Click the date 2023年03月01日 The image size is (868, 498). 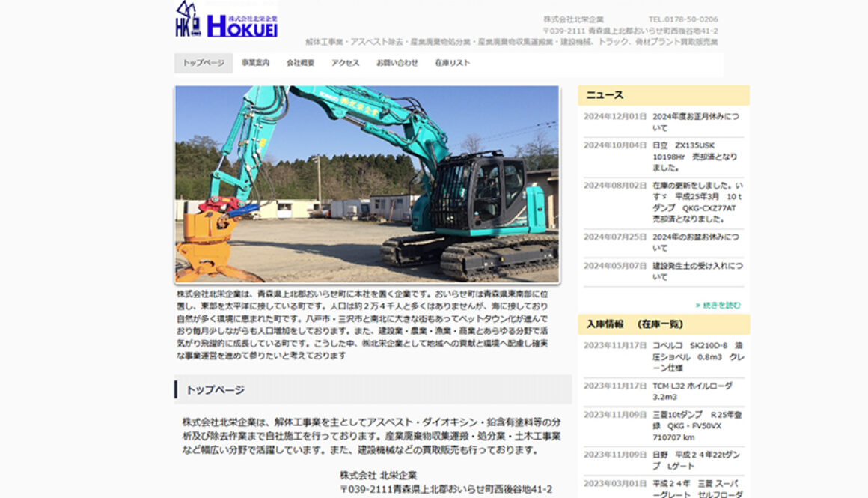coord(615,484)
